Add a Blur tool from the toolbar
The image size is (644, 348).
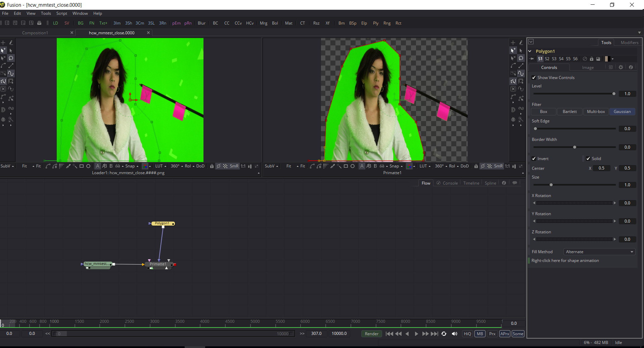[x=201, y=23]
